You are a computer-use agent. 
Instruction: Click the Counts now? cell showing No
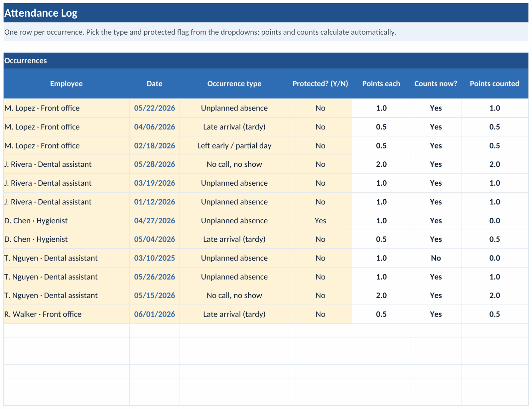436,258
